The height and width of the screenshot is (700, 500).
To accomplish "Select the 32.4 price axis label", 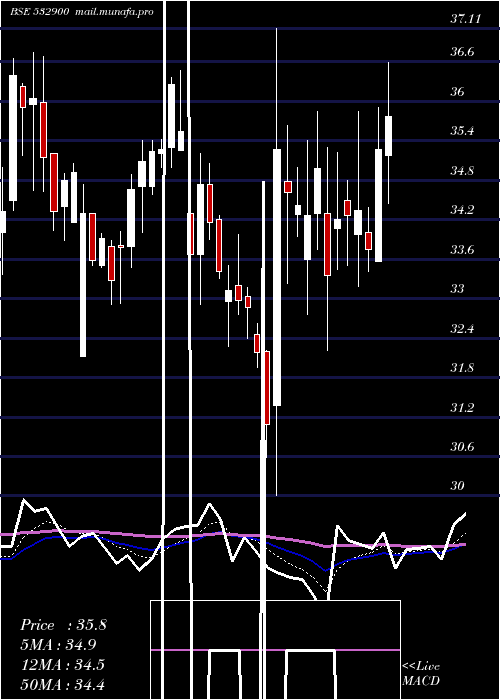I will [x=462, y=329].
